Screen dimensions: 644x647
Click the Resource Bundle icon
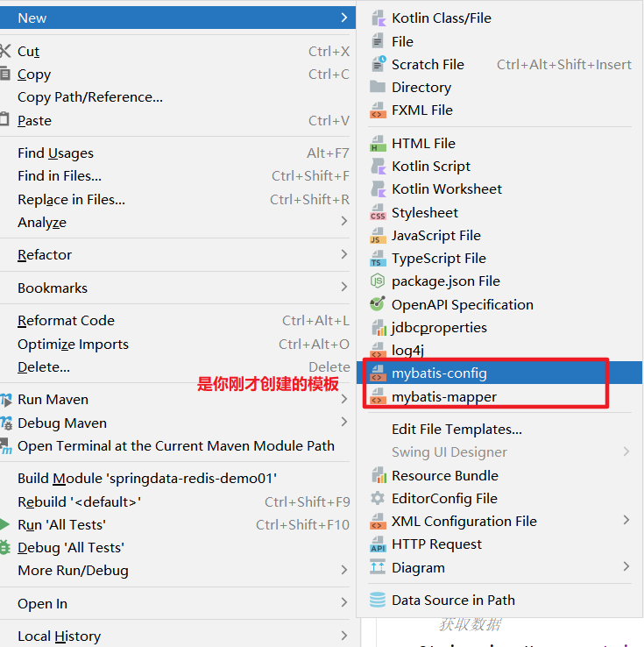[x=379, y=475]
